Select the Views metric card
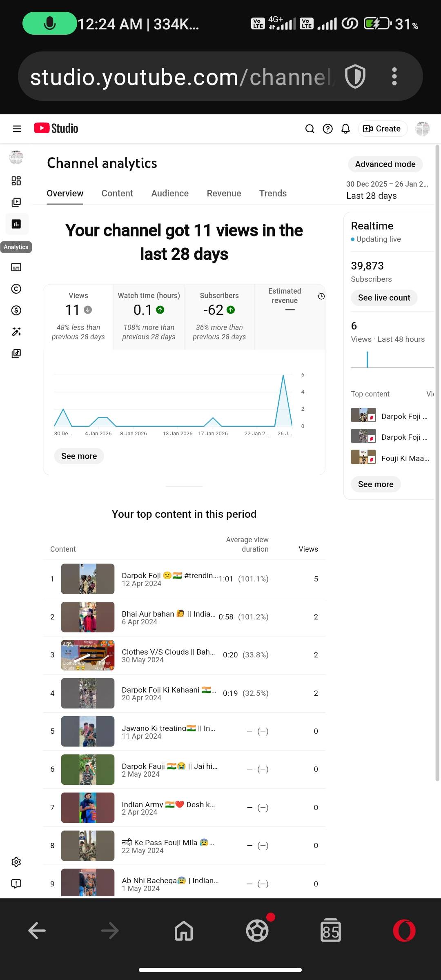Viewport: 441px width, 980px height. point(78,317)
